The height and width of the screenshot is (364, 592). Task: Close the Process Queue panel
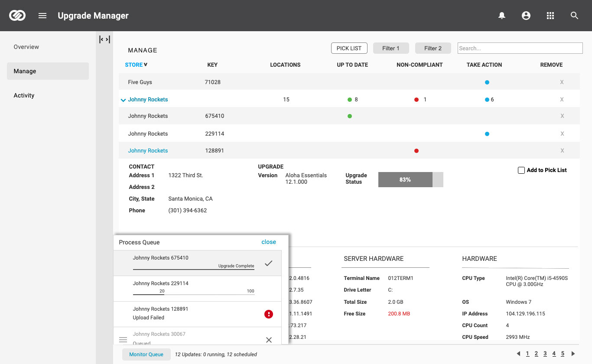point(269,242)
